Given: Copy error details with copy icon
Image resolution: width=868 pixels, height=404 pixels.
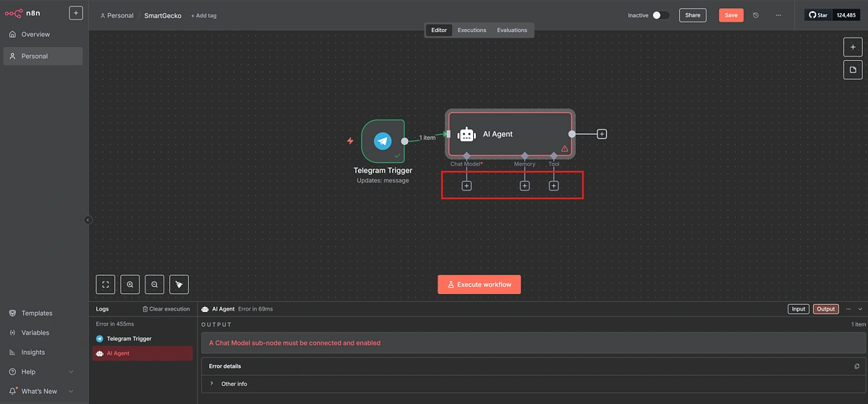Looking at the screenshot, I should tap(857, 366).
